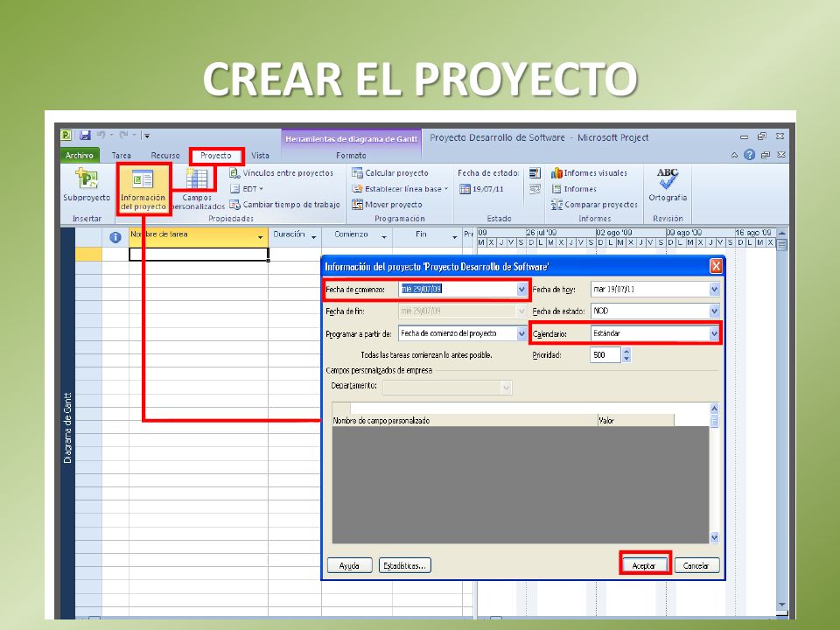The width and height of the screenshot is (840, 630).
Task: Close the Información del proyecto dialog
Action: (x=716, y=266)
